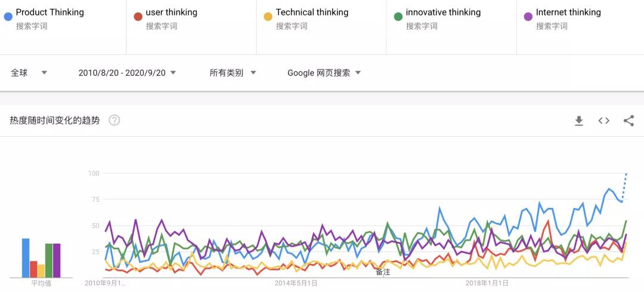Open the embed code icon
Image resolution: width=644 pixels, height=292 pixels.
[x=603, y=121]
